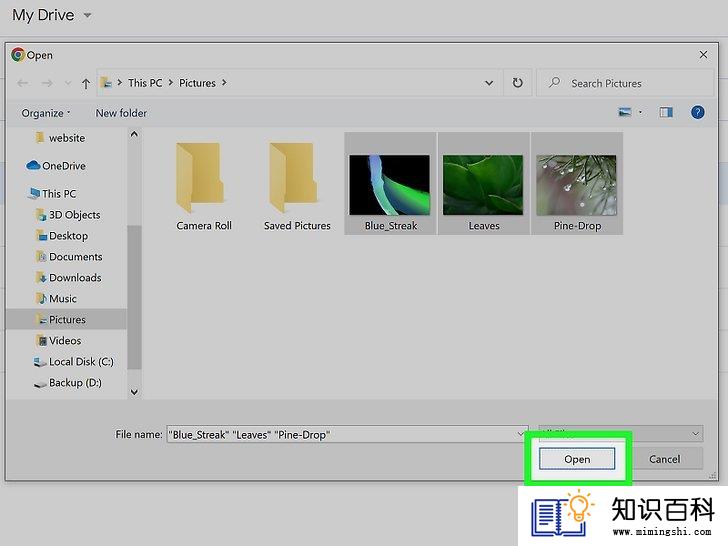Click the address bar folder icon
The width and height of the screenshot is (728, 546).
[x=106, y=83]
